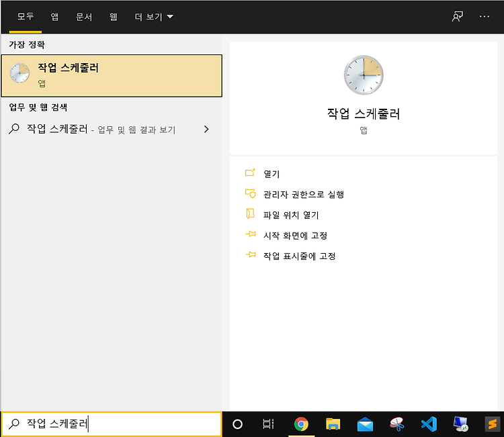Open Snipping Tool from taskbar
This screenshot has height=437, width=504.
click(397, 424)
